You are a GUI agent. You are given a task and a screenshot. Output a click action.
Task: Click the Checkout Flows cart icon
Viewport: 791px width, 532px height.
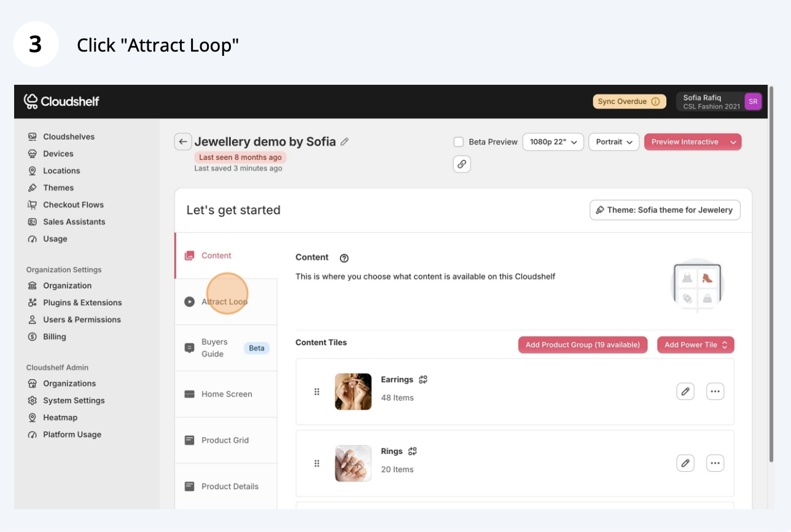(33, 205)
